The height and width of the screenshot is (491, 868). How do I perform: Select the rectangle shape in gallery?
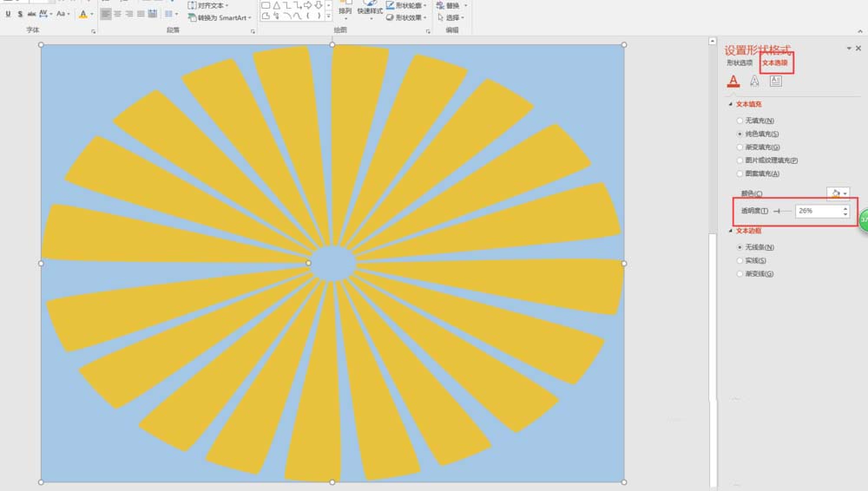pos(266,5)
